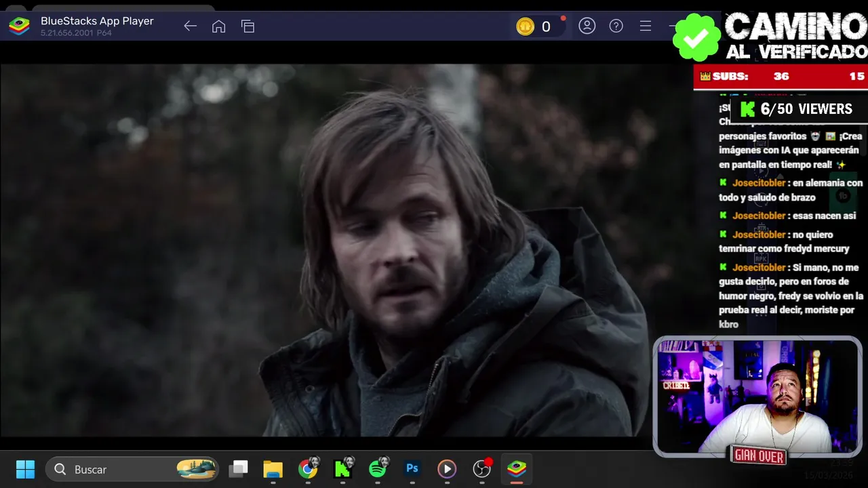Click BlueStacks icon on taskbar
Image resolution: width=868 pixels, height=488 pixels.
click(517, 468)
